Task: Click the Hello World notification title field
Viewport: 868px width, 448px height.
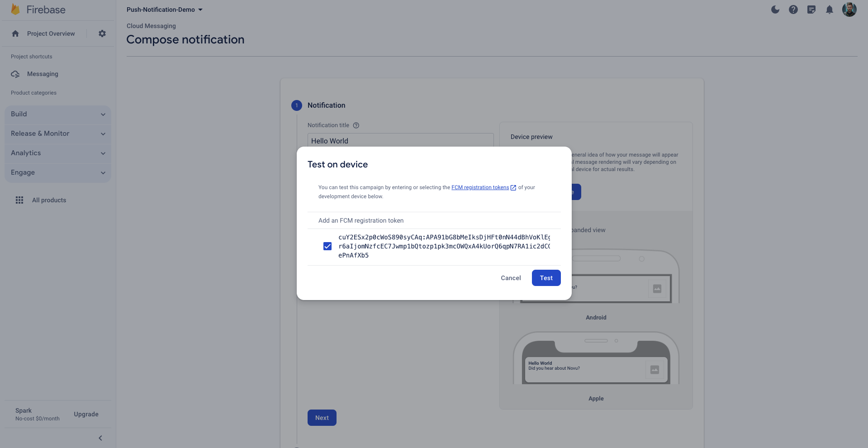Action: click(401, 141)
